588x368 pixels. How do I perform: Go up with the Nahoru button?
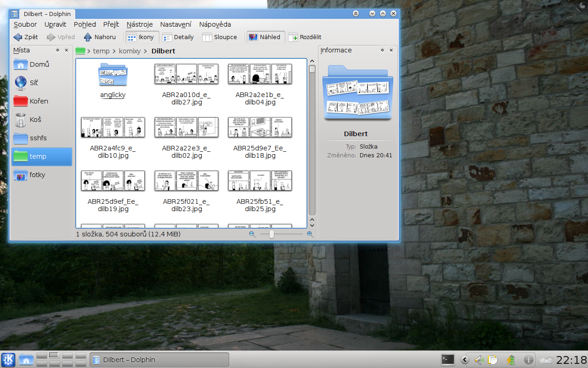(100, 37)
